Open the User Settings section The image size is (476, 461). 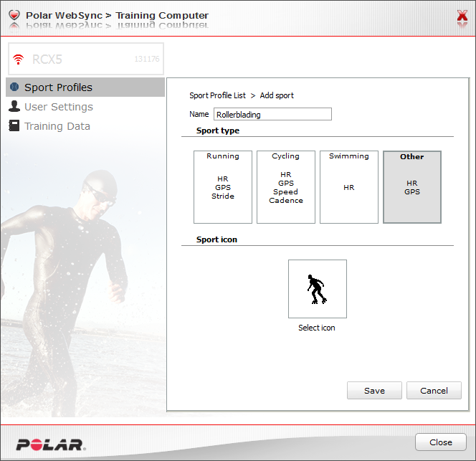(59, 107)
